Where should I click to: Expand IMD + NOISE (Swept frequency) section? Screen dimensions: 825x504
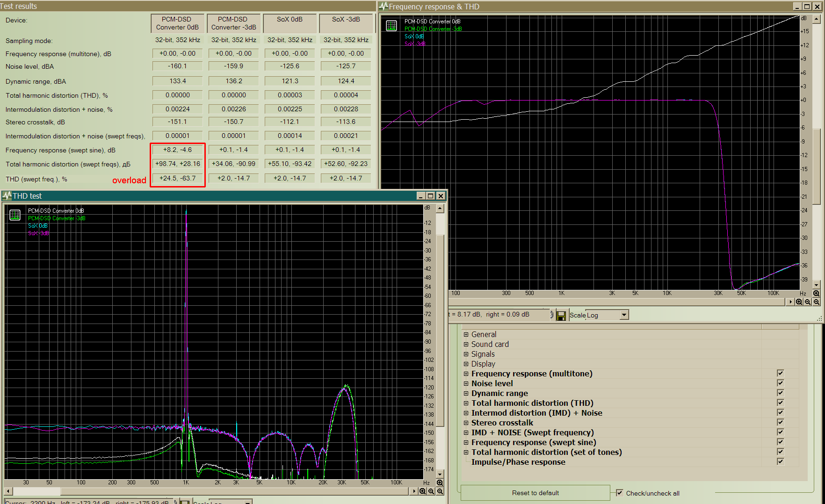tap(466, 433)
